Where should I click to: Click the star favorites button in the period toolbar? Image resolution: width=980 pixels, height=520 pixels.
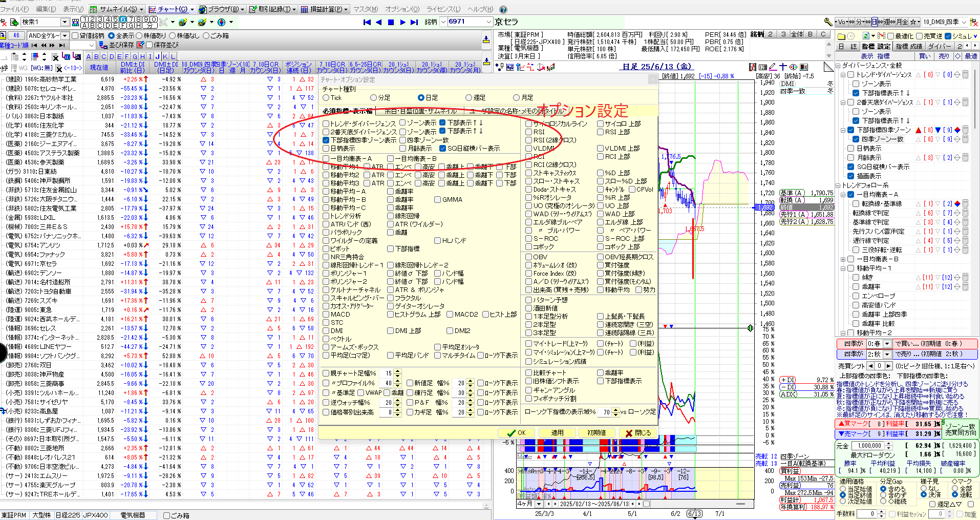point(913,22)
